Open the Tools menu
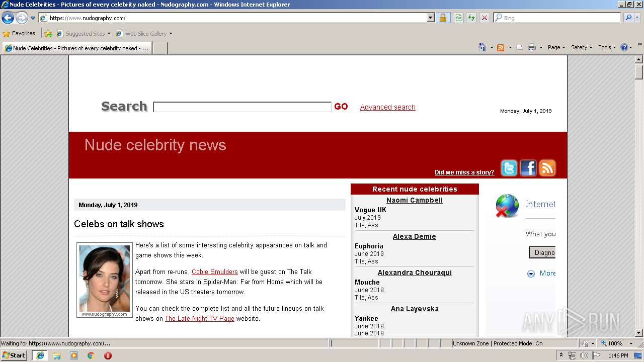The width and height of the screenshot is (644, 362). (x=607, y=47)
